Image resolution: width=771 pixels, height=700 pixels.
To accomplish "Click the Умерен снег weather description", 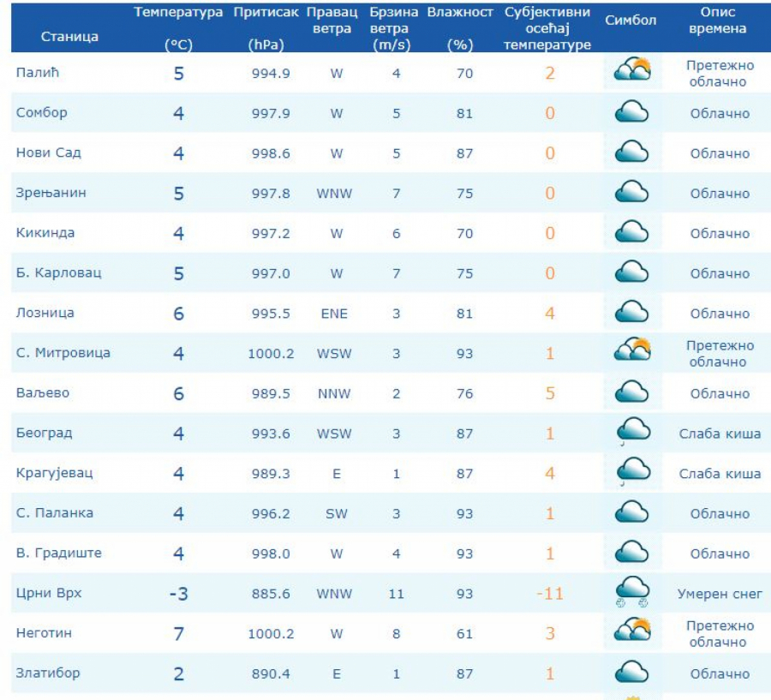I will coord(720,594).
